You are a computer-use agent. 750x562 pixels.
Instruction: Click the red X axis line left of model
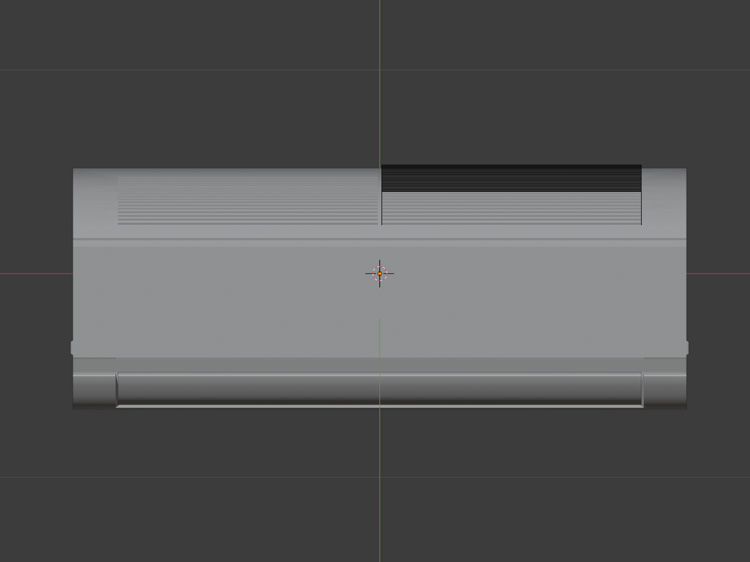click(35, 273)
